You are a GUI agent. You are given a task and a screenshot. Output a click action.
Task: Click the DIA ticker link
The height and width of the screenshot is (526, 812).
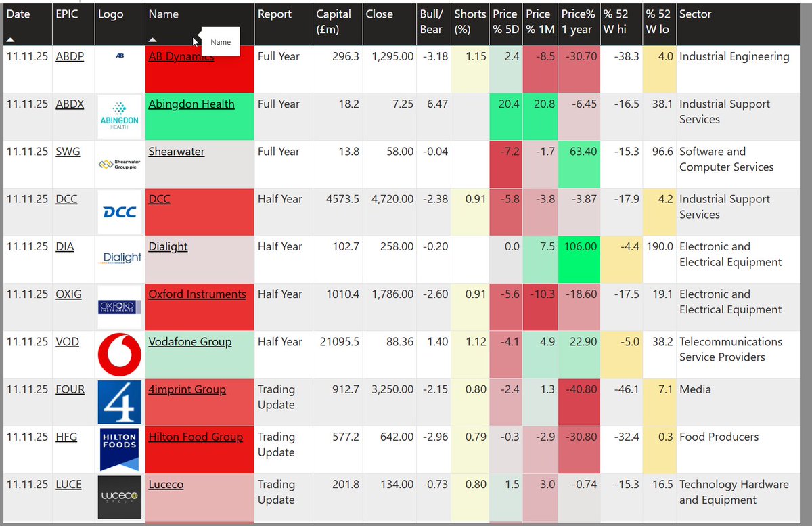coord(65,246)
